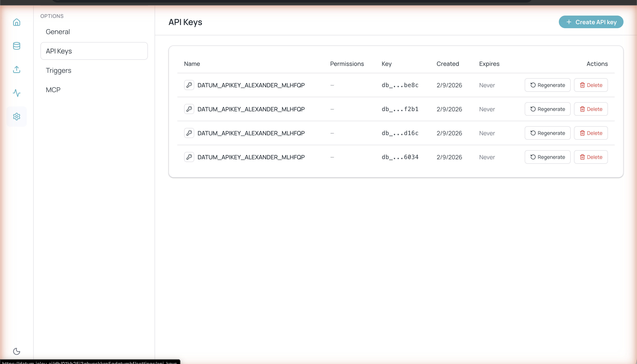Click created date in the db_...f2b1 row
This screenshot has height=364, width=637.
point(449,109)
